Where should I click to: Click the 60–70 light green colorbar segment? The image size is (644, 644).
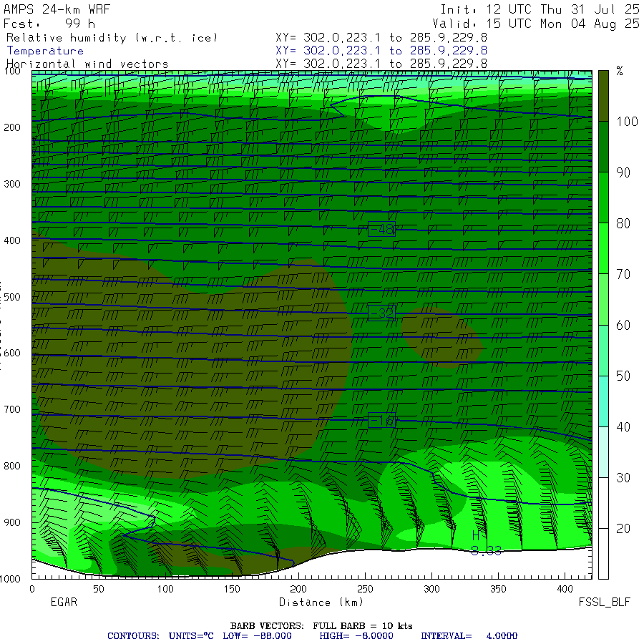pyautogui.click(x=603, y=299)
